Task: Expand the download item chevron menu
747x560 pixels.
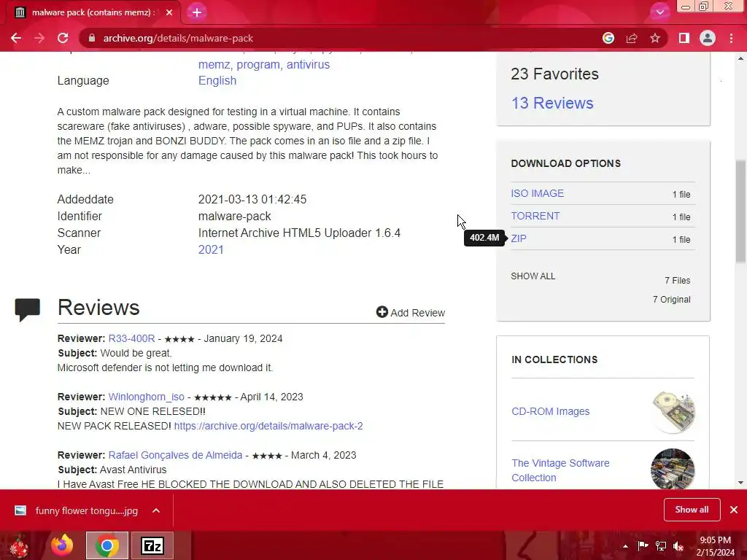Action: [156, 510]
